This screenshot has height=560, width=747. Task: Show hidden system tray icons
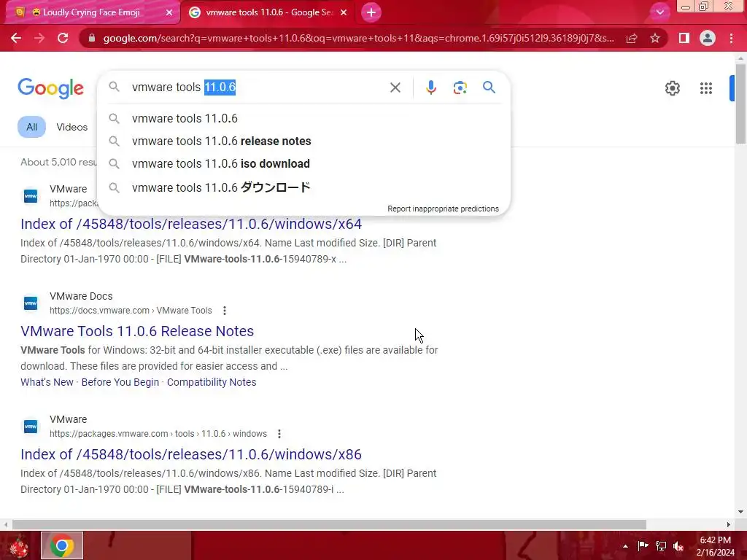pos(625,546)
